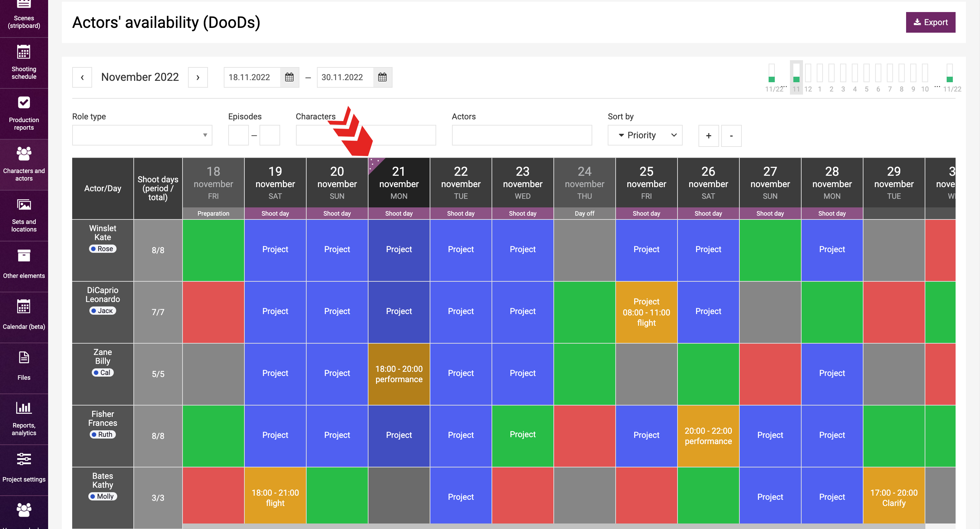Open start date calendar picker
This screenshot has height=529, width=980.
pos(289,77)
